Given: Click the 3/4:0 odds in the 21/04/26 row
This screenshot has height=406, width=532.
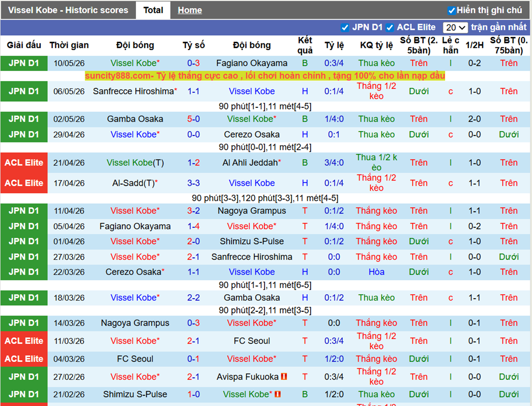Looking at the screenshot, I should [x=334, y=163].
